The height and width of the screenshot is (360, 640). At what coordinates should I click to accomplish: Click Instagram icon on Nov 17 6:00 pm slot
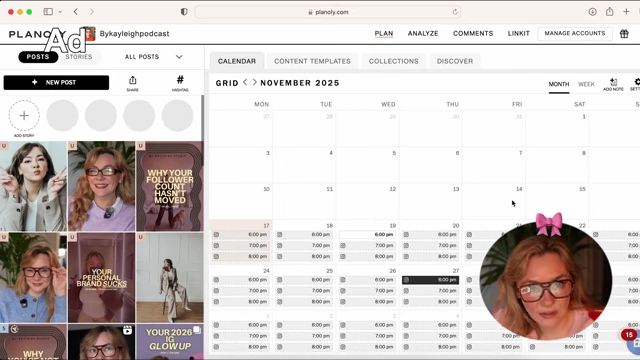coord(216,235)
